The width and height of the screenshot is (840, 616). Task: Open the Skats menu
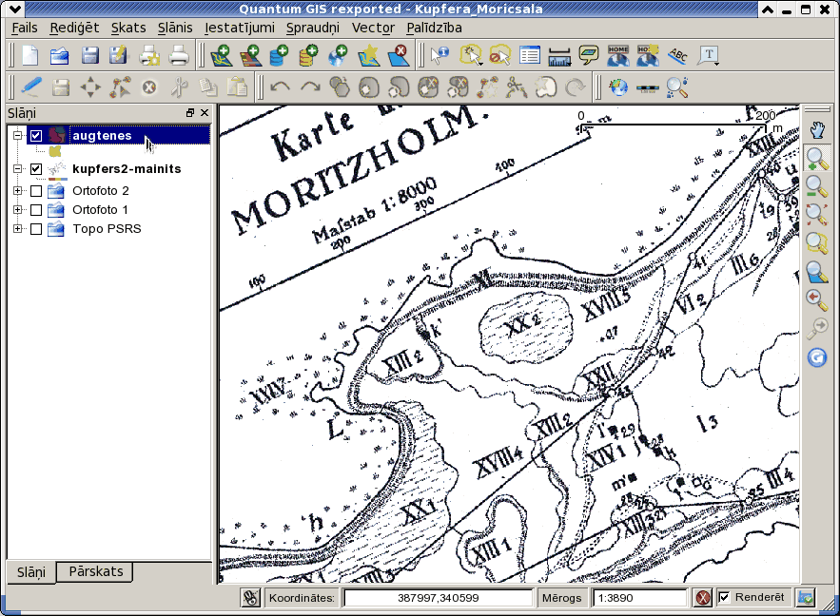click(x=128, y=28)
